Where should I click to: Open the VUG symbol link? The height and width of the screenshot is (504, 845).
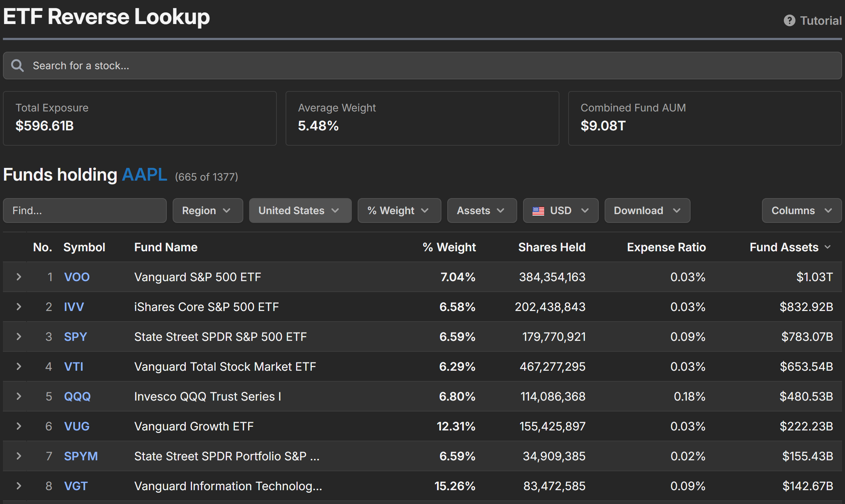pyautogui.click(x=77, y=426)
